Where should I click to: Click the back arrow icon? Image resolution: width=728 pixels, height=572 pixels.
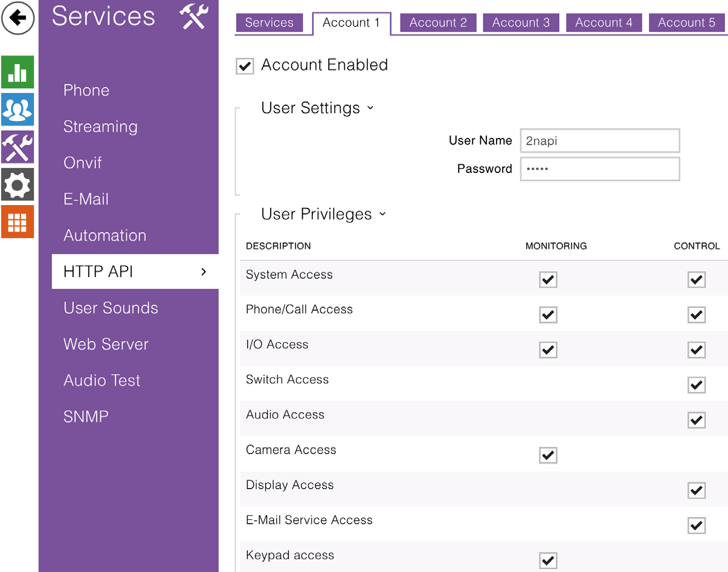point(18,18)
